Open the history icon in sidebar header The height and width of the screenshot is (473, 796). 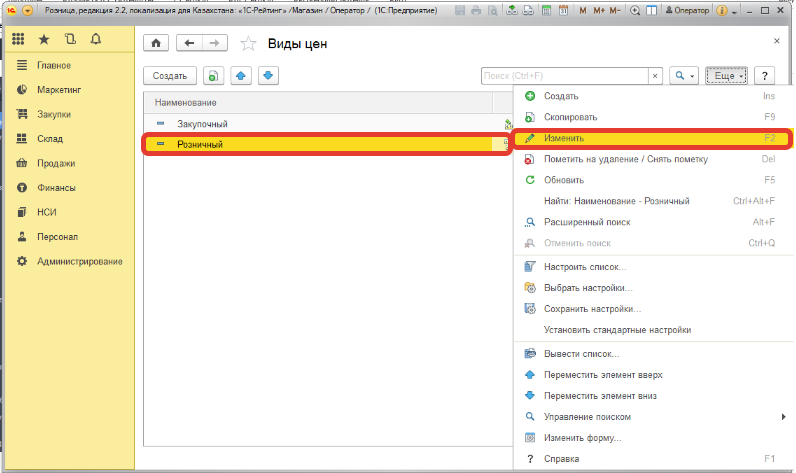point(69,40)
